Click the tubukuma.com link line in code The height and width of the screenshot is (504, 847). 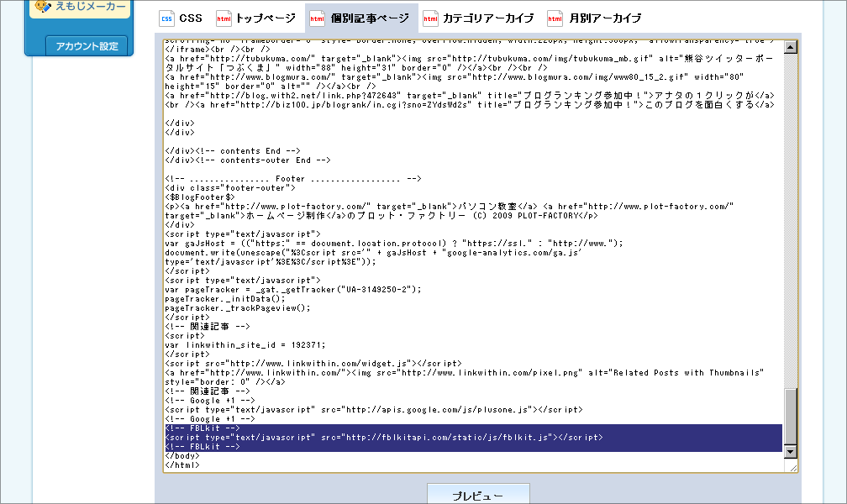click(x=469, y=63)
